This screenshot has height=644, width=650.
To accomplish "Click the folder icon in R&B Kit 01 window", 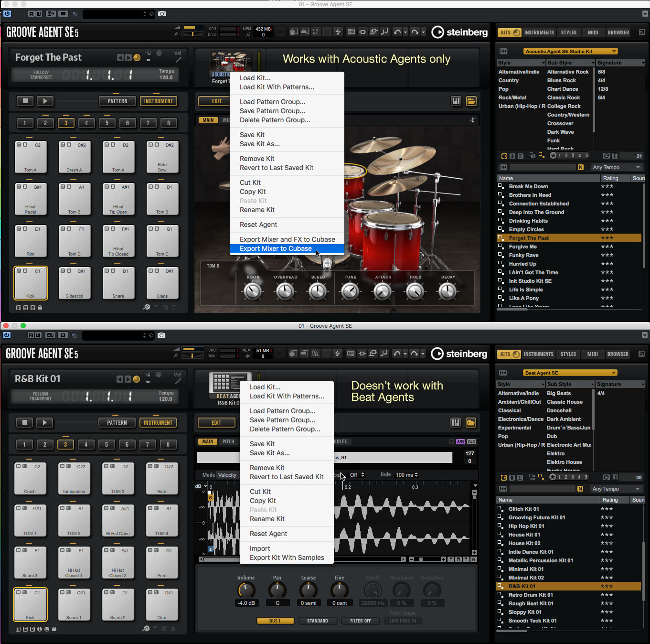I will (471, 422).
